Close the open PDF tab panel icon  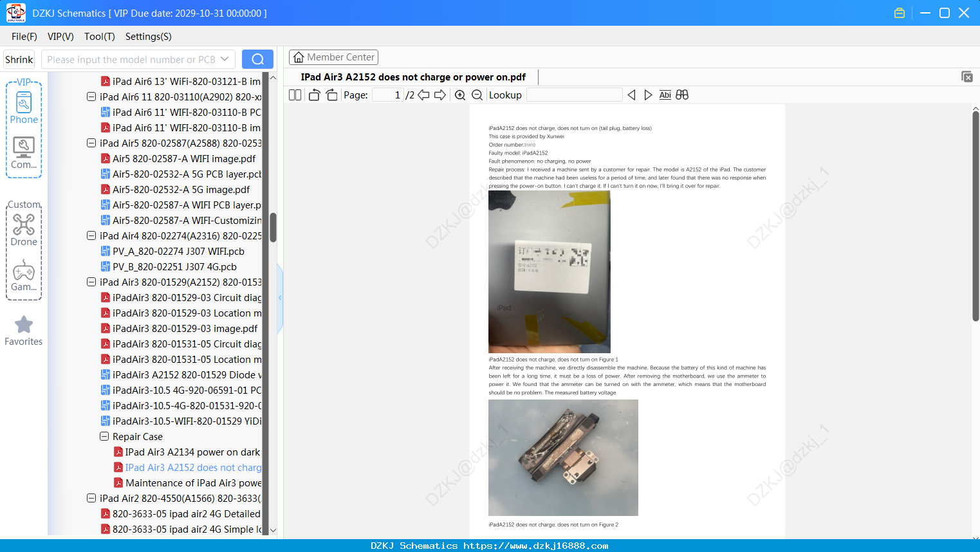(966, 77)
